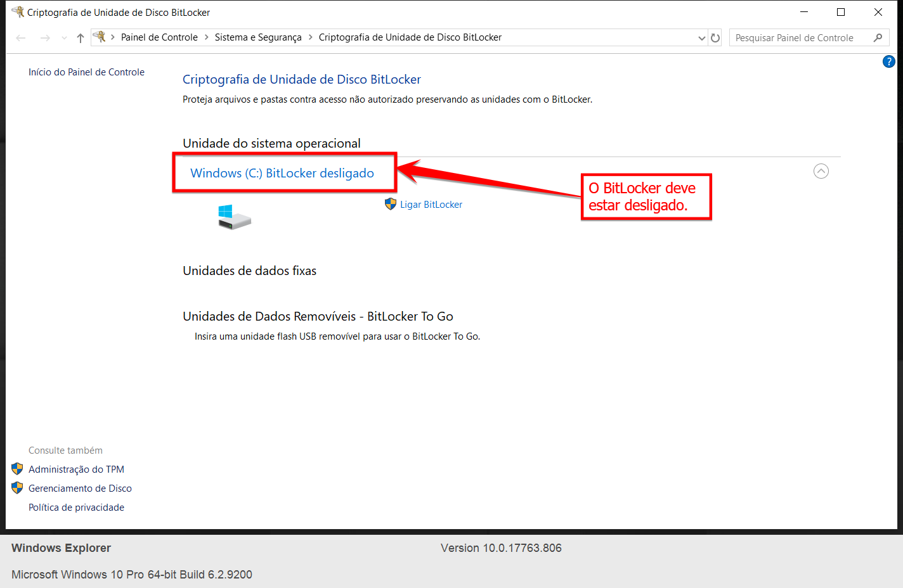Go up one level arrow
The width and height of the screenshot is (903, 588).
[81, 38]
